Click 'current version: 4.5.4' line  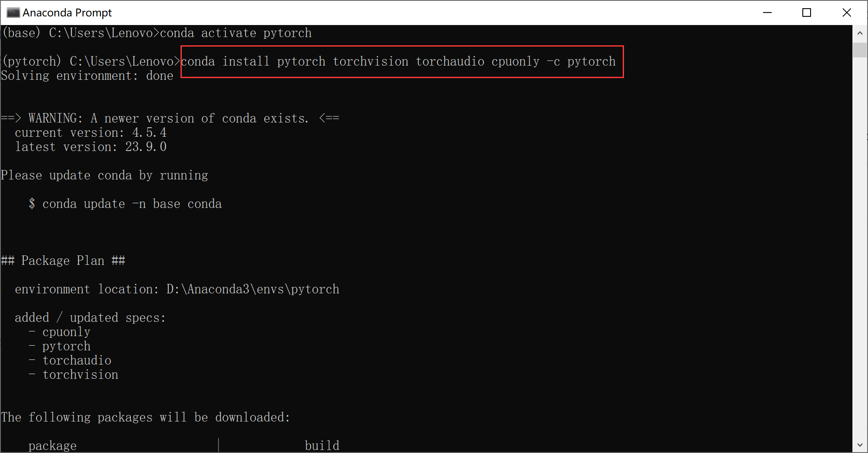point(91,132)
